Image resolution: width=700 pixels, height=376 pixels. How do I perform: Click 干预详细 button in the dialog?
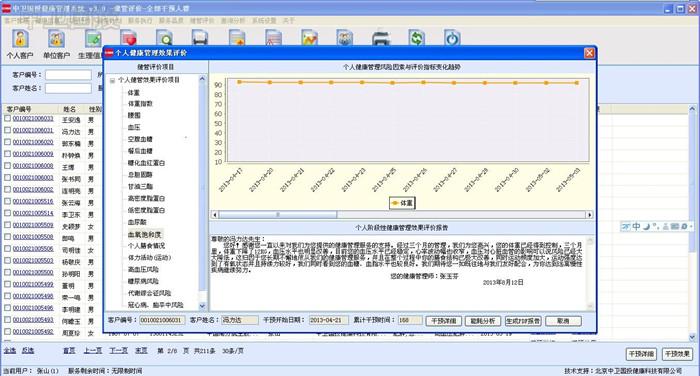click(444, 321)
